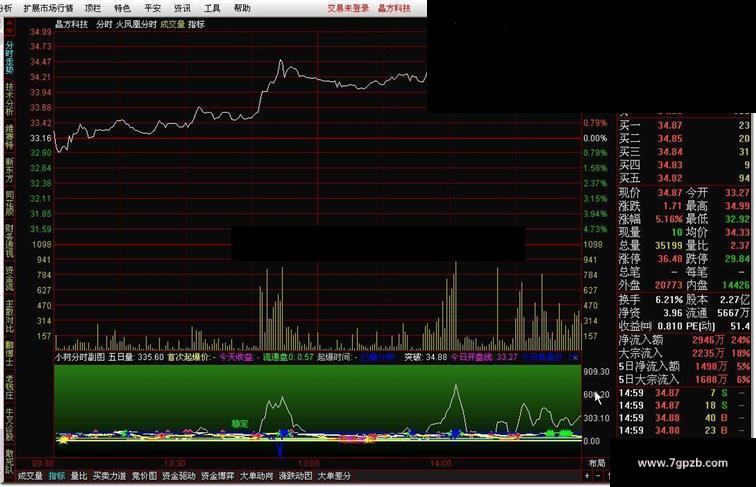Click 5日大宗流入 value 1688万

(710, 379)
